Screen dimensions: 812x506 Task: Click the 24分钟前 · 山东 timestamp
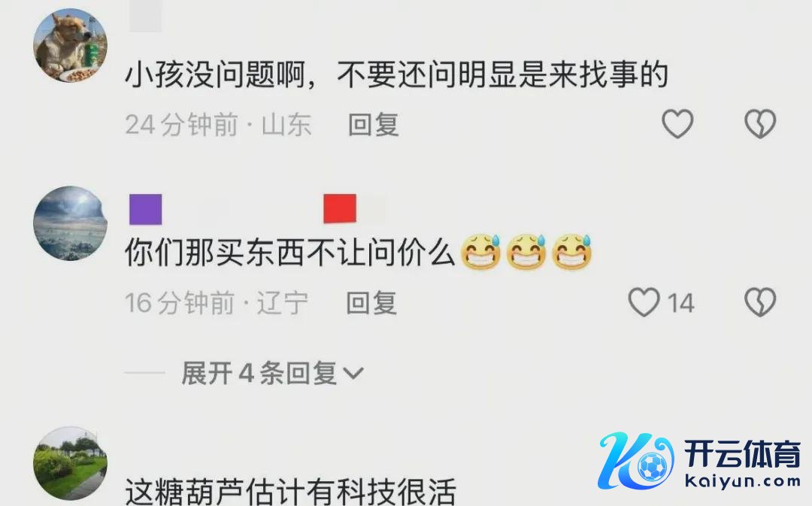[218, 124]
